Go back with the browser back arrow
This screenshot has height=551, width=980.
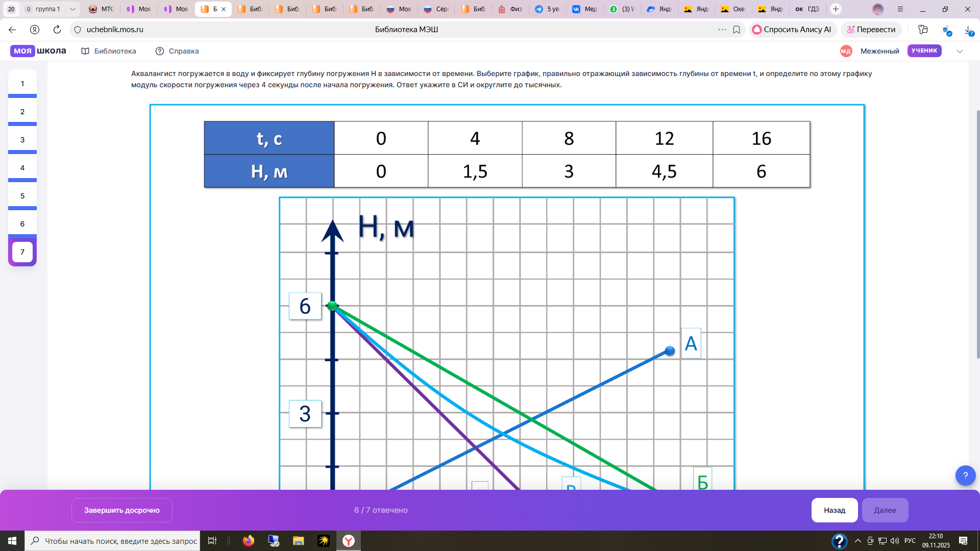(12, 30)
